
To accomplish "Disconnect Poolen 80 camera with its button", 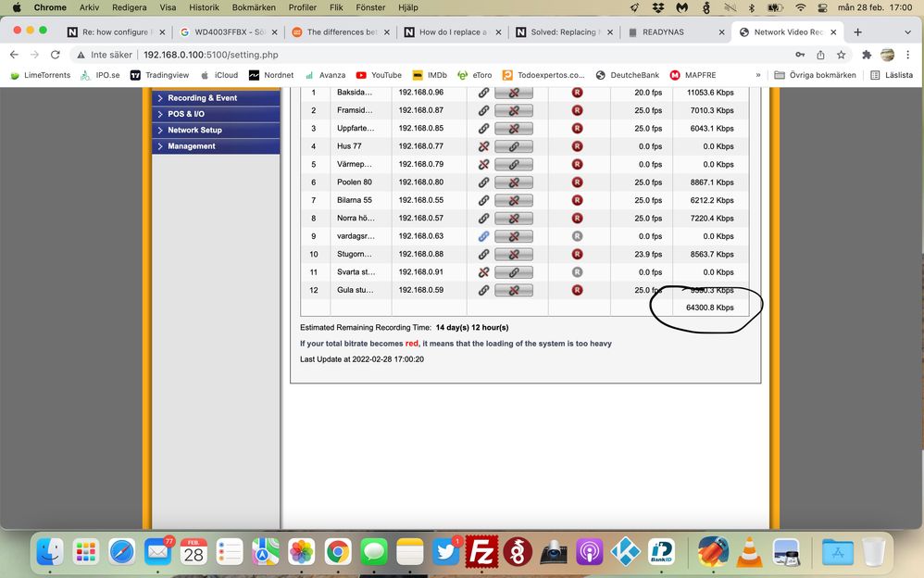I will click(x=514, y=182).
